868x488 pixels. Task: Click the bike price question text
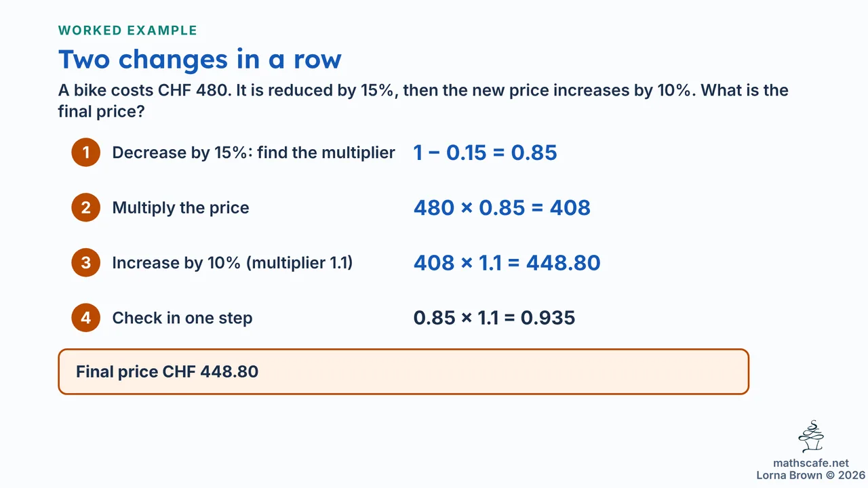coord(423,101)
